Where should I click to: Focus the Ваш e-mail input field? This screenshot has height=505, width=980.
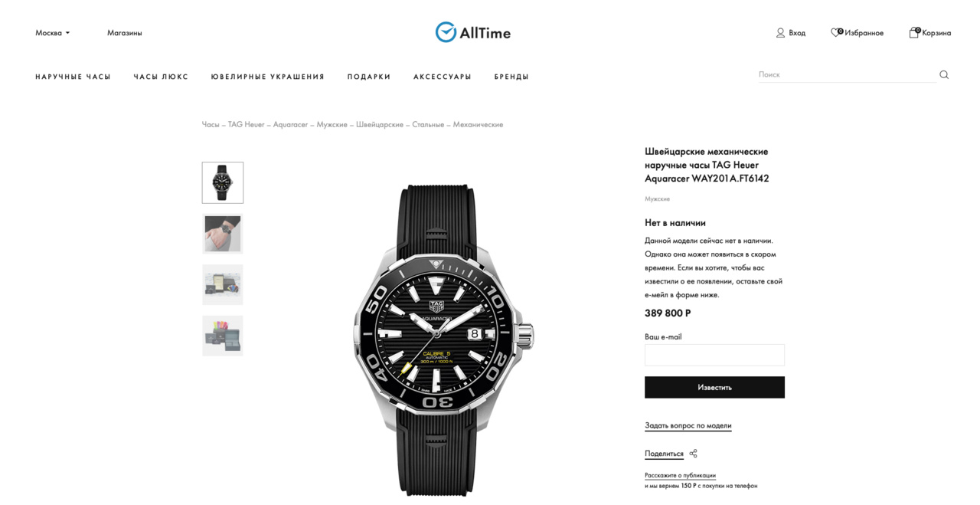pos(714,355)
